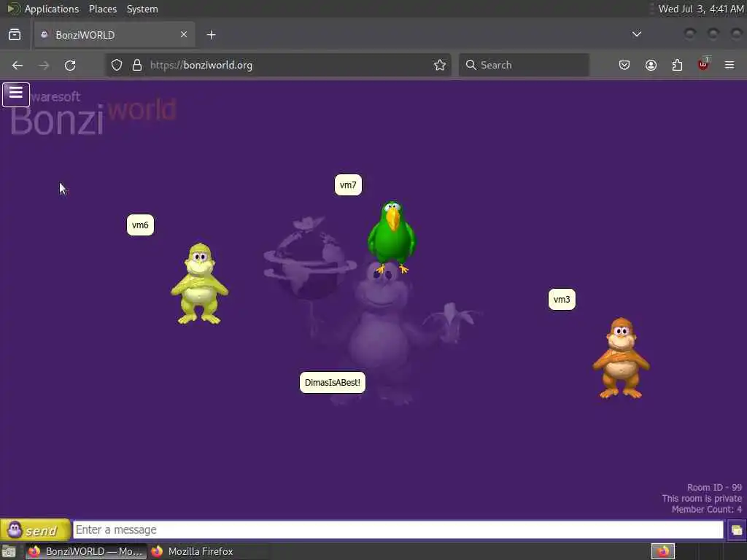
Task: Open the Extensions puzzle icon
Action: (x=677, y=65)
